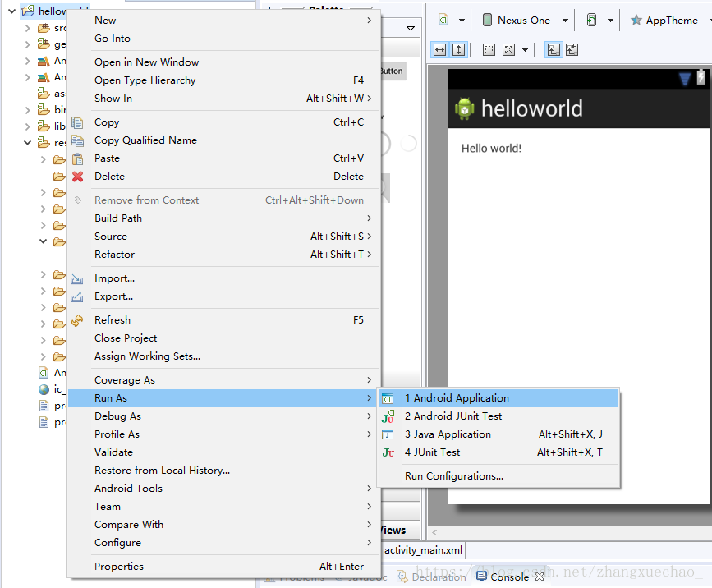Click the Refresh arrows icon
Viewport: 712px width, 588px height.
pos(77,320)
